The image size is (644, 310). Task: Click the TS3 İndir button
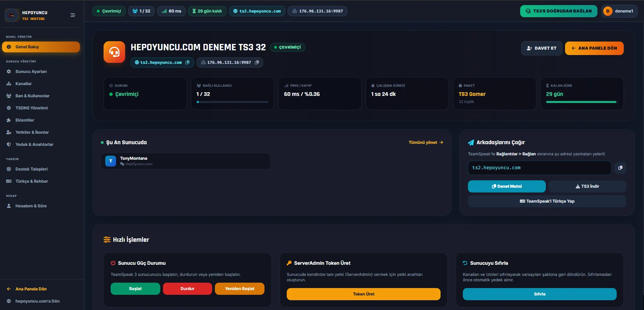[x=587, y=186]
